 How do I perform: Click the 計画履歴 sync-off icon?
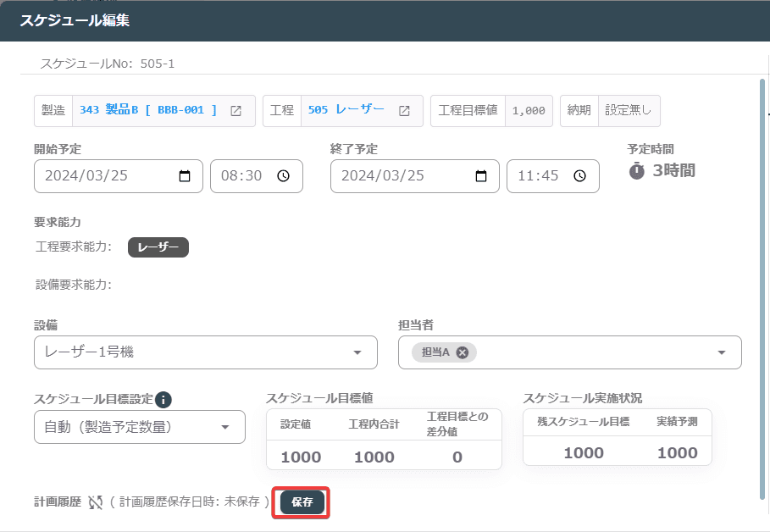tap(95, 502)
